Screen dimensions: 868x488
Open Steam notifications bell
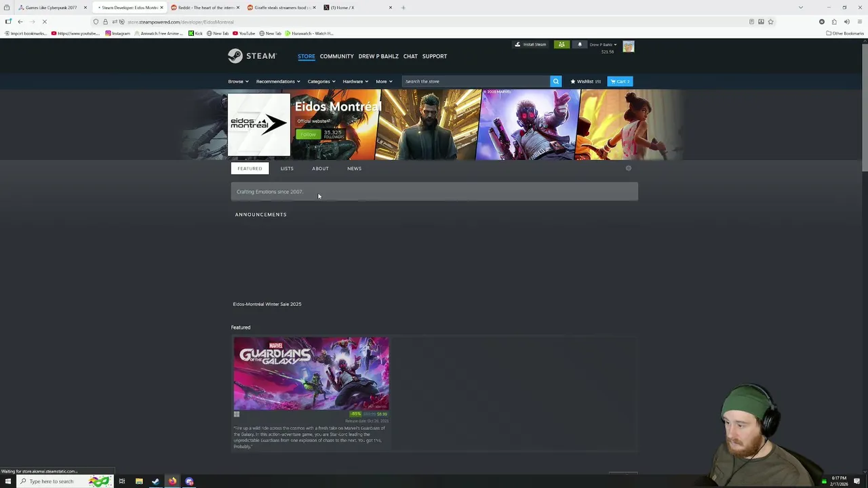[580, 45]
